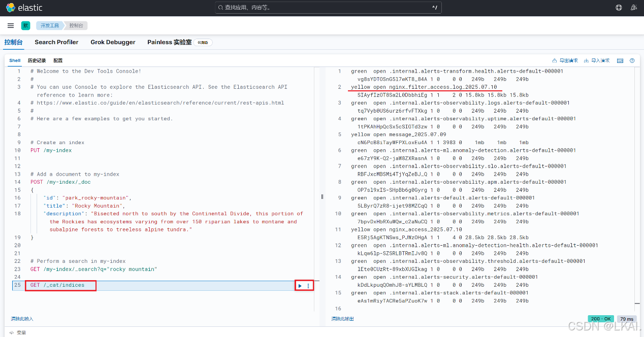Open the Painless 实验室 tab

pos(170,42)
